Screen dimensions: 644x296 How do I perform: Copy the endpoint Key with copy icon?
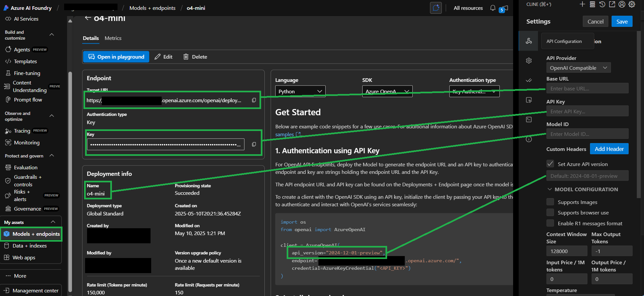254,144
